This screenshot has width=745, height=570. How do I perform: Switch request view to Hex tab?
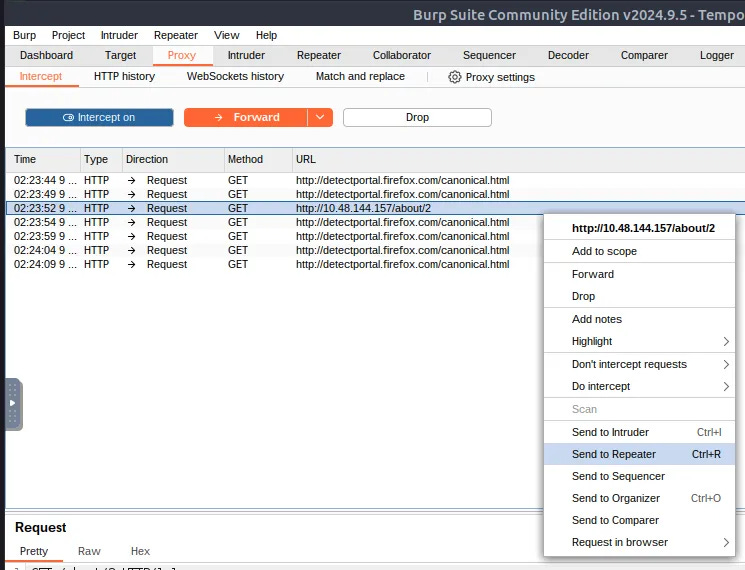(140, 551)
